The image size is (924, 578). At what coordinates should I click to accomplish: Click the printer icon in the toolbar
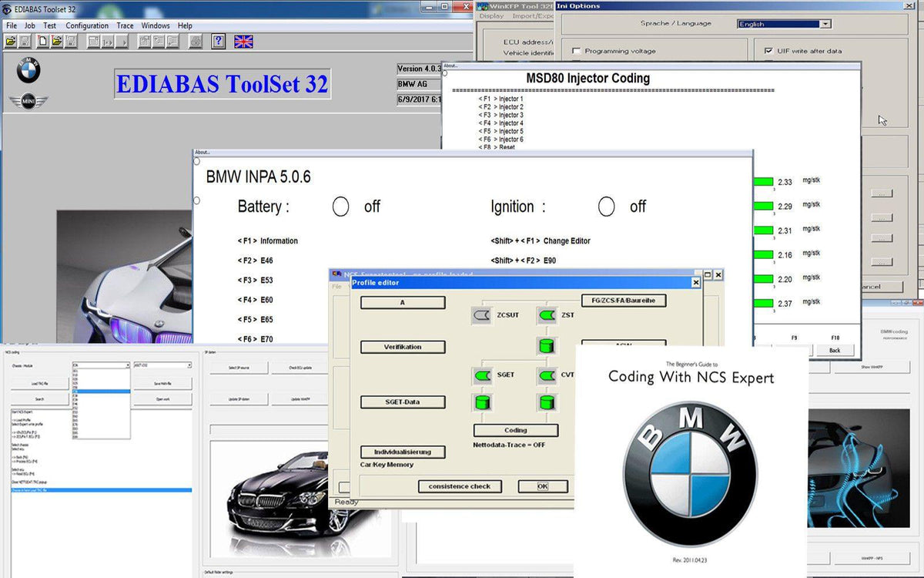click(x=196, y=42)
